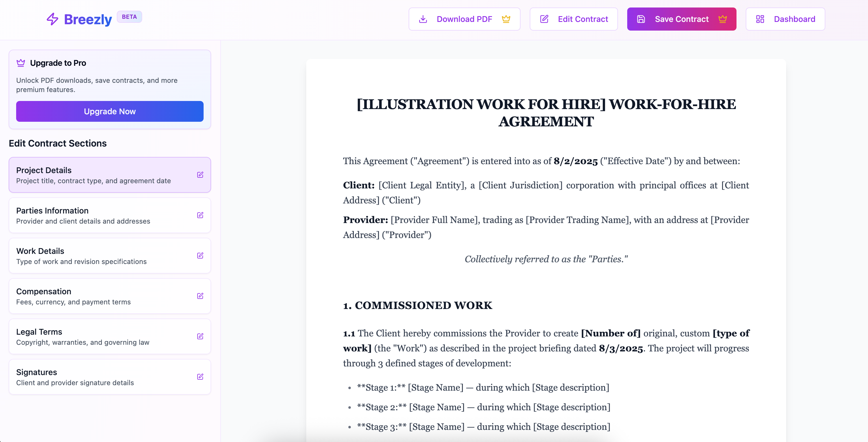Click crown icon on Save Contract

click(x=722, y=19)
